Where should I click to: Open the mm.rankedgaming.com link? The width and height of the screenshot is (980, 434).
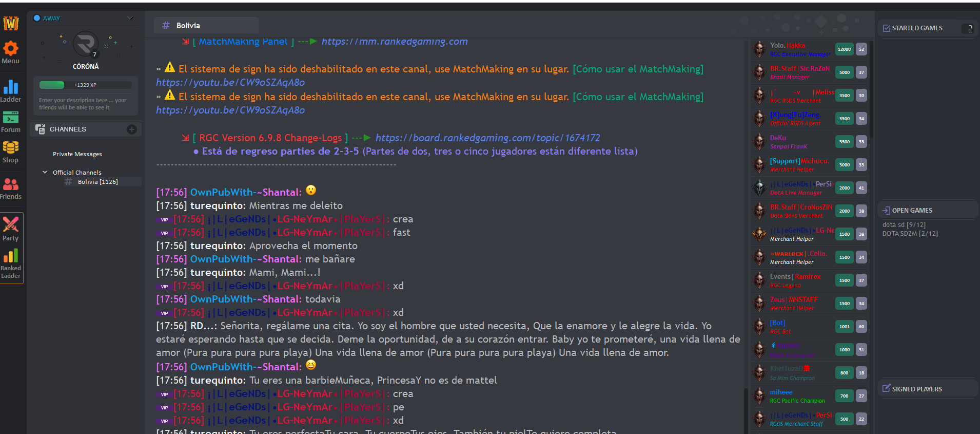pyautogui.click(x=395, y=42)
